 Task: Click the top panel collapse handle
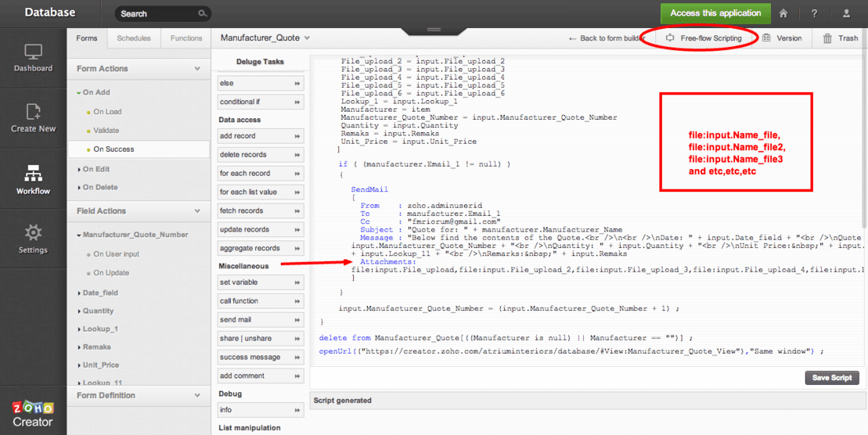click(434, 31)
